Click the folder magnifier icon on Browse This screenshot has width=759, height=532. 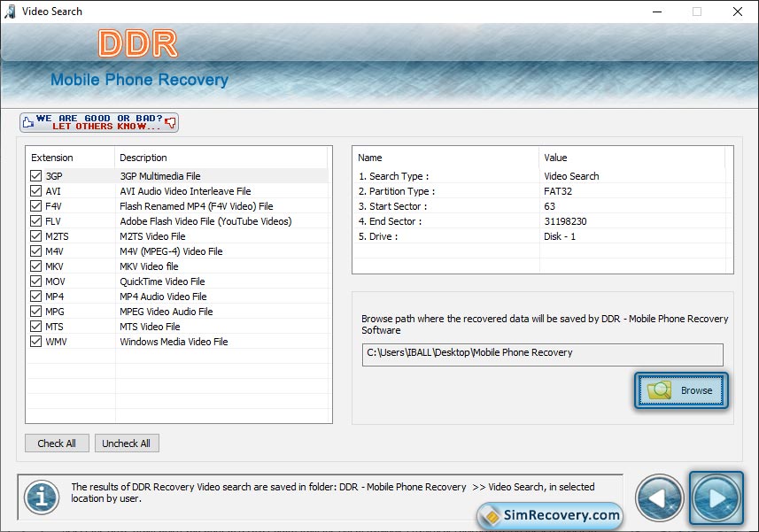click(659, 390)
